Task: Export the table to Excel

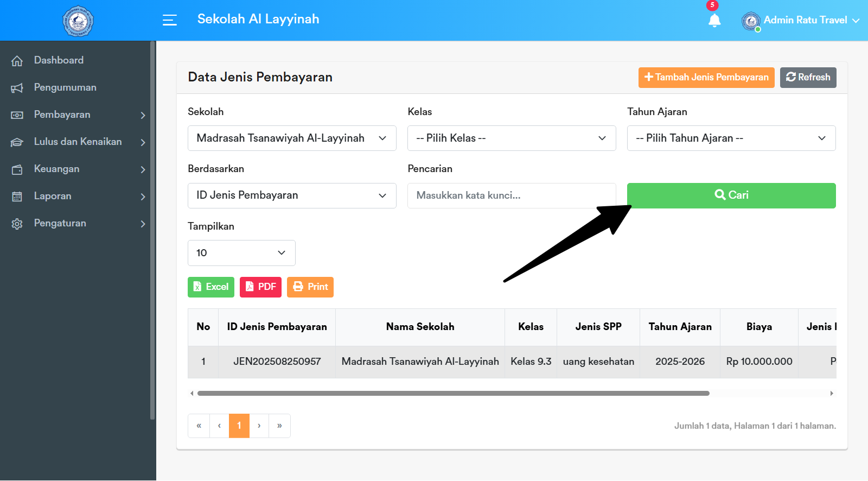Action: (210, 287)
